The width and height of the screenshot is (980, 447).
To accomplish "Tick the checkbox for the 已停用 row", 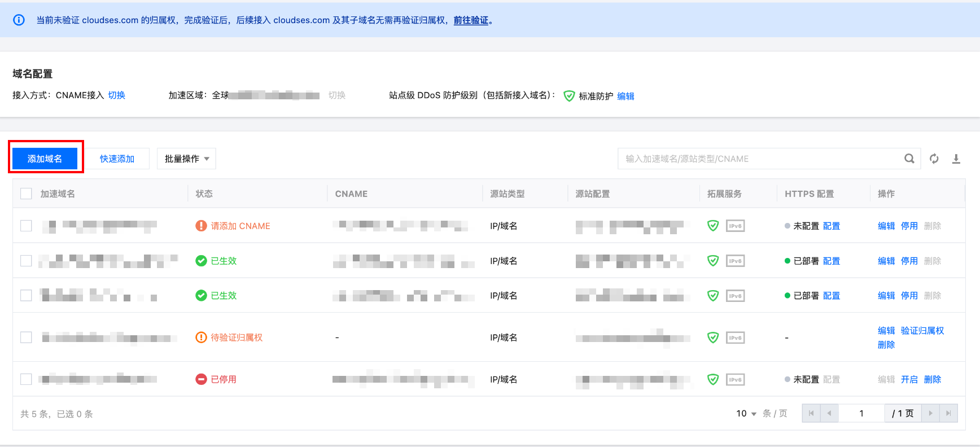I will pos(26,379).
